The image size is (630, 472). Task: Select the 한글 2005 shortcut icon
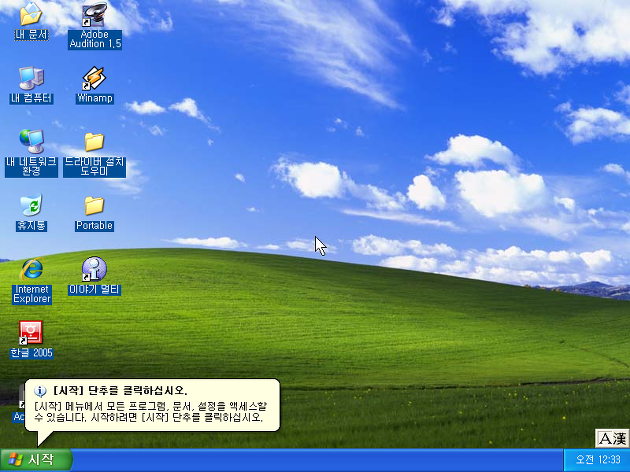tap(31, 333)
